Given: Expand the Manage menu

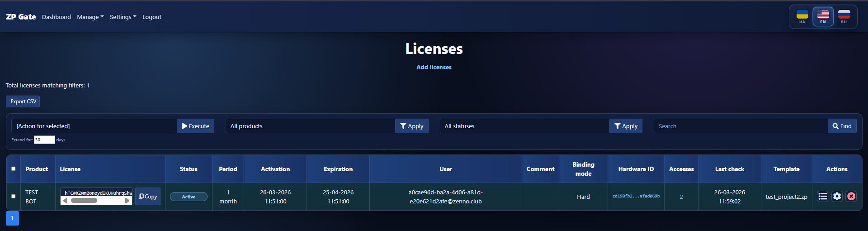Looking at the screenshot, I should pyautogui.click(x=90, y=17).
